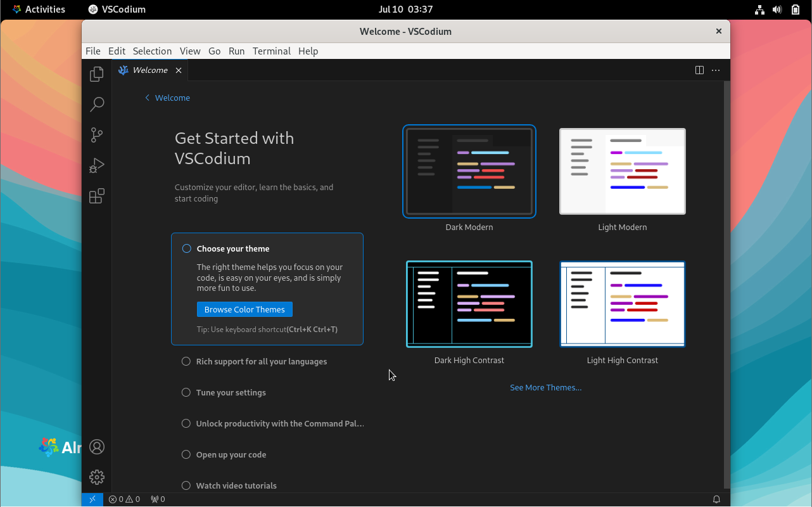Click the Browse Color Themes button
The height and width of the screenshot is (507, 812).
pyautogui.click(x=244, y=309)
